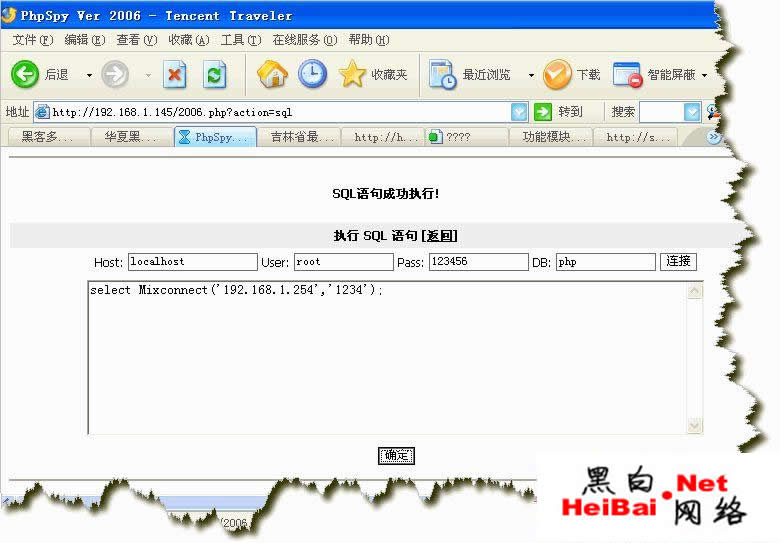This screenshot has width=780, height=543.
Task: Open the search box dropdown arrow
Action: point(692,112)
